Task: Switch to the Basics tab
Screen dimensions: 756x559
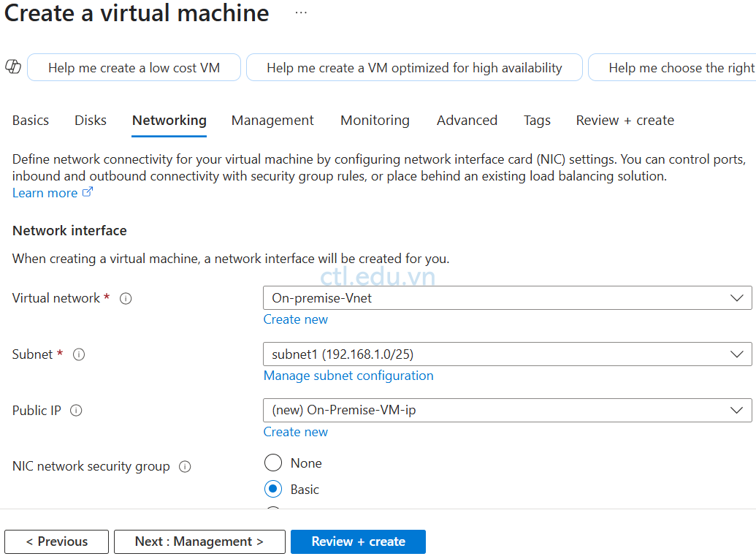Action: click(31, 120)
